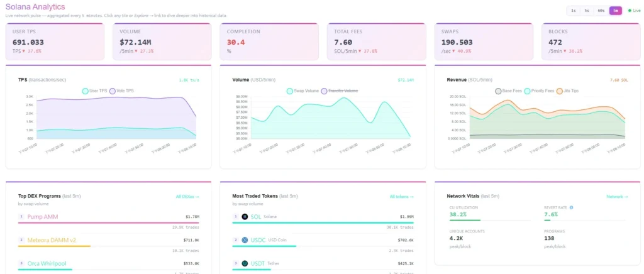644x274 pixels.
Task: Open the All DEXes link
Action: pos(187,197)
